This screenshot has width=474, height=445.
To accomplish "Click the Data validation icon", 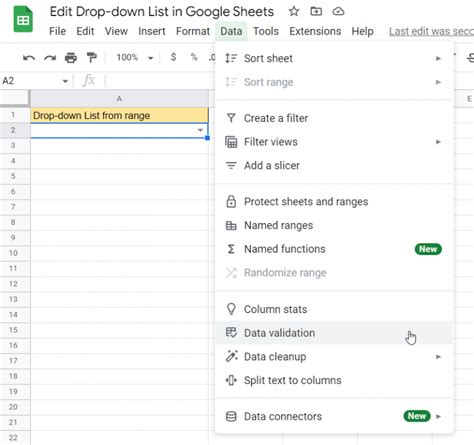I will click(231, 333).
